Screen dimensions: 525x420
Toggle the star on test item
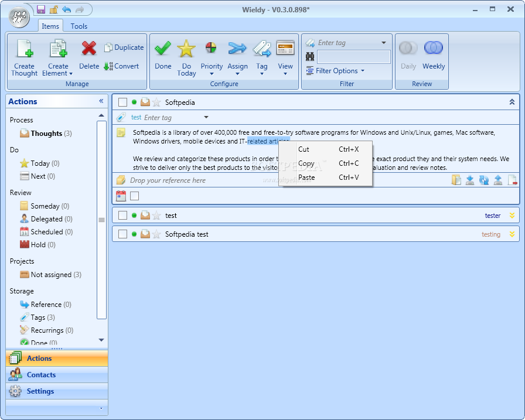156,215
